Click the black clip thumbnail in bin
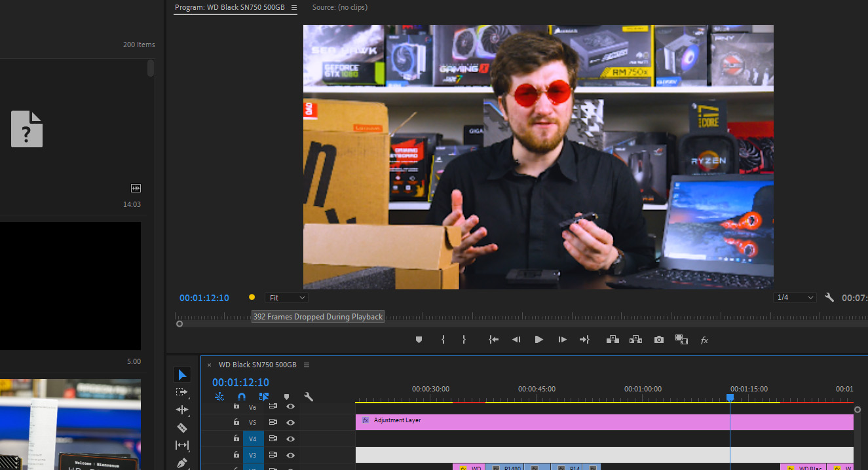 [x=70, y=286]
